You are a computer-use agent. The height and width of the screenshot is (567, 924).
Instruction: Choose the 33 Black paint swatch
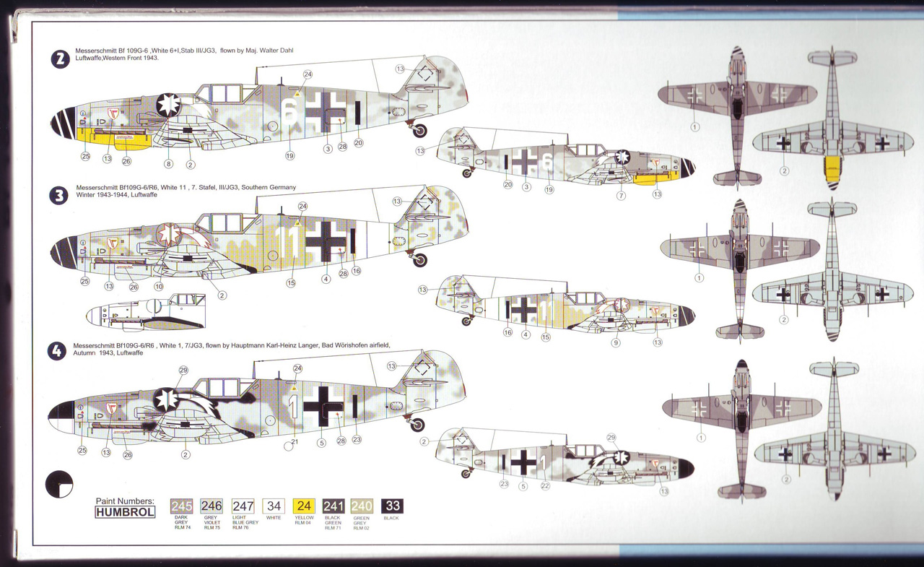coord(392,506)
